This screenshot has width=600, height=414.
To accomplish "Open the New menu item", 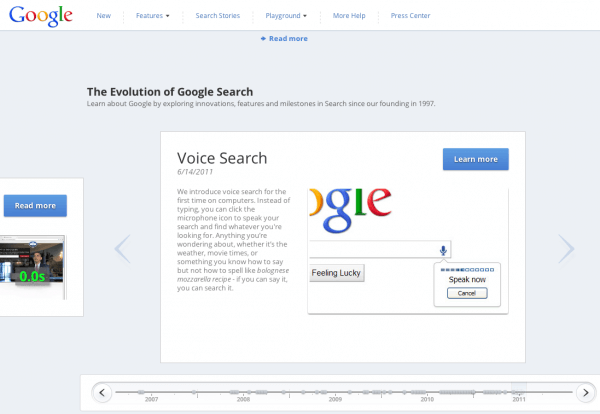I will point(103,16).
